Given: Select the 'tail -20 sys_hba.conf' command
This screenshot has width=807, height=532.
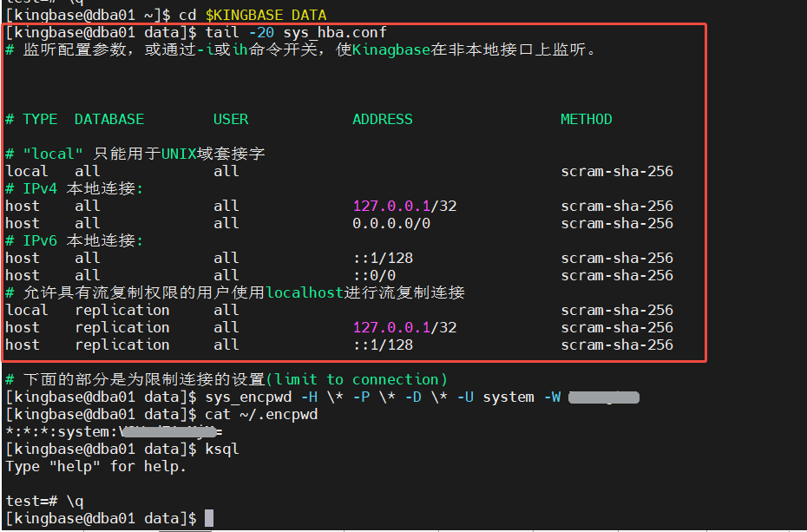Looking at the screenshot, I should click(296, 32).
